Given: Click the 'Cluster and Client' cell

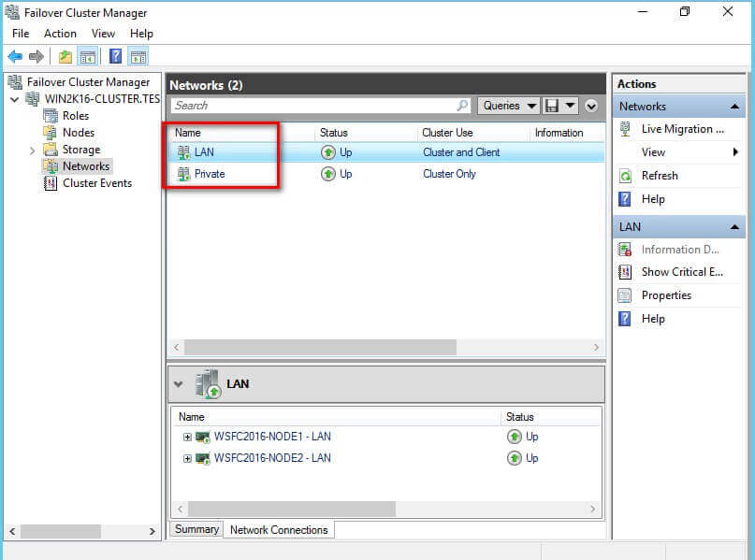Looking at the screenshot, I should coord(461,152).
